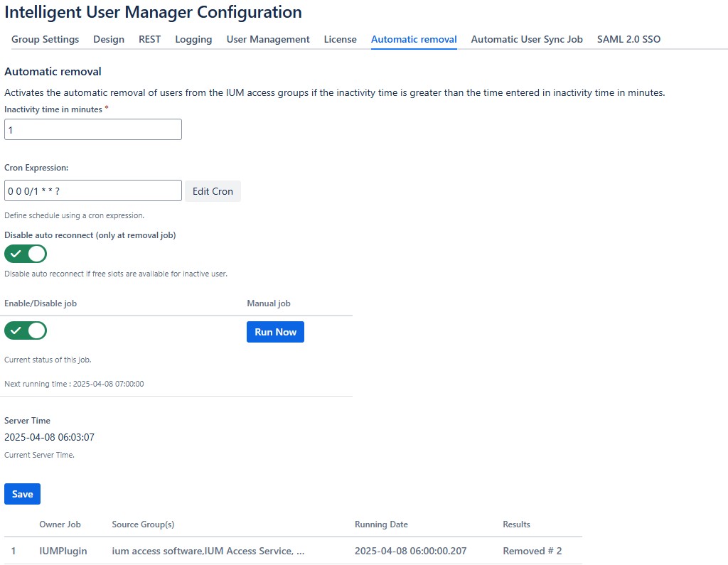
Task: Toggle the Enable/Disable job switch
Action: 26,330
